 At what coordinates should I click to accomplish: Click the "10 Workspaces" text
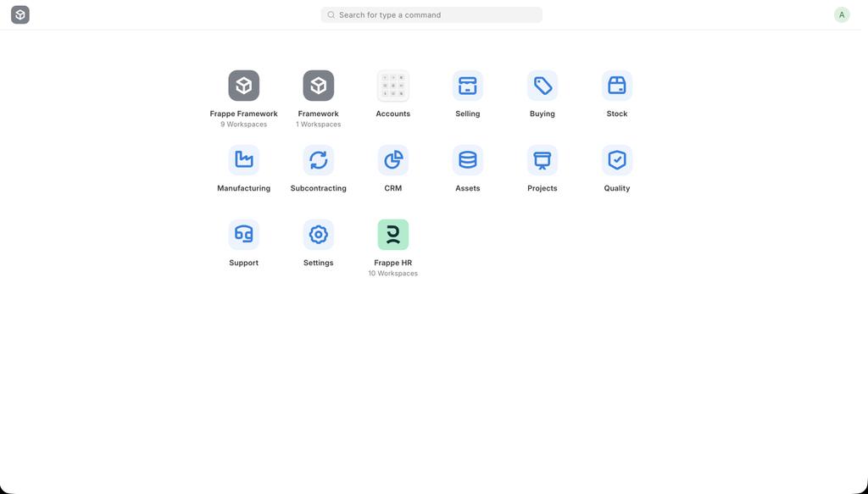393,274
